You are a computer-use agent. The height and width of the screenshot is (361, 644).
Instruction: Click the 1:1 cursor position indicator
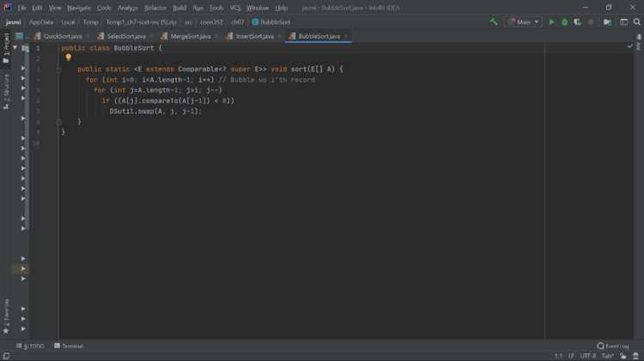point(558,356)
